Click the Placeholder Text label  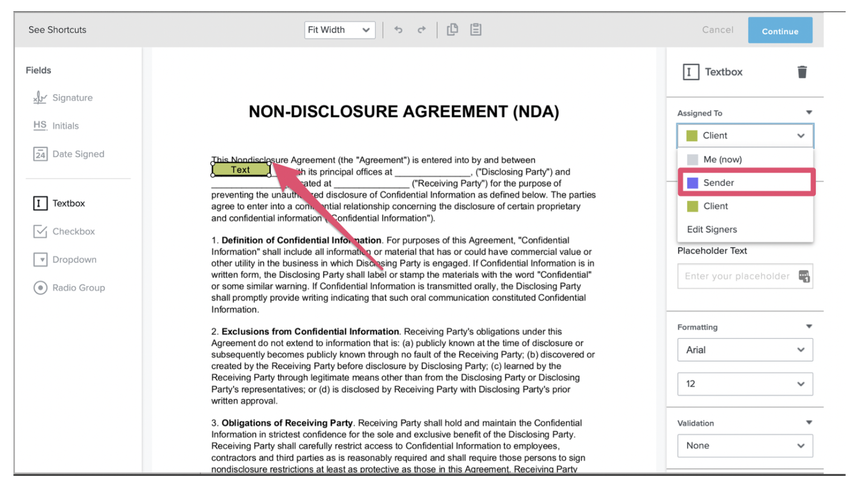click(x=712, y=251)
